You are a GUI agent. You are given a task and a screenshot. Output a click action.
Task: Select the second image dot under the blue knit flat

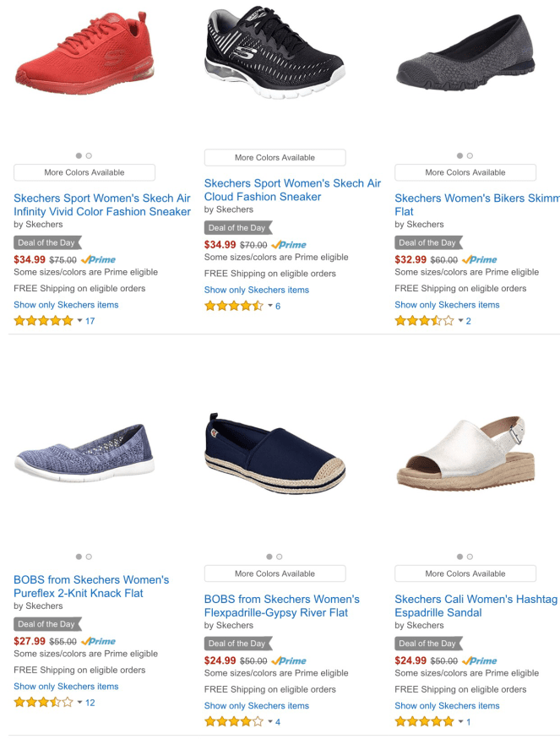(x=90, y=557)
